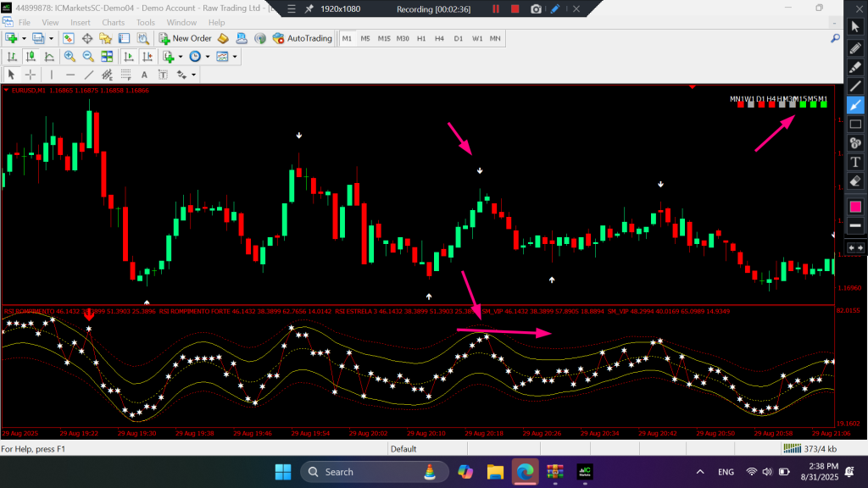Toggle AutoTrading on the toolbar
Viewport: 868px width, 488px height.
click(x=303, y=38)
